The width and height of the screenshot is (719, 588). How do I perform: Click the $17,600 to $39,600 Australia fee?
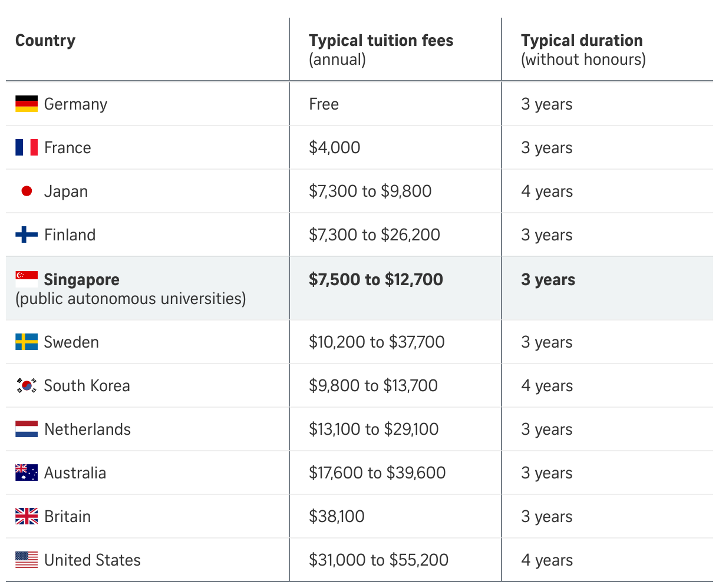[x=377, y=473]
